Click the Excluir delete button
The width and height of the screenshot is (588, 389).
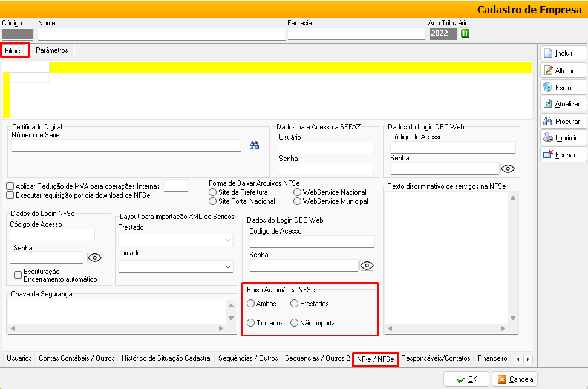(x=563, y=88)
